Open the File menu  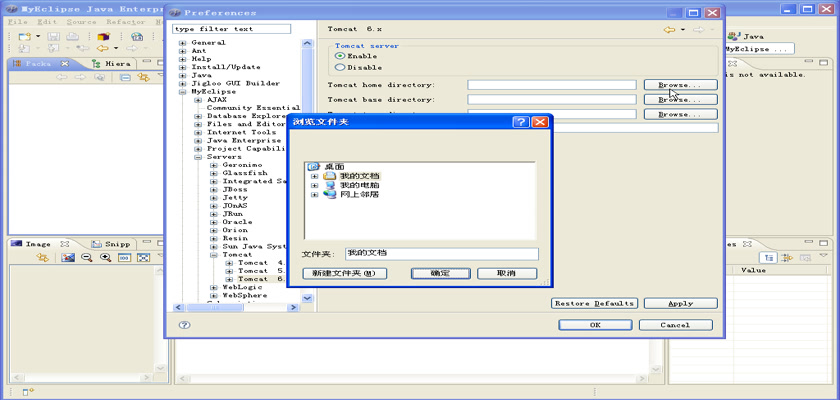[18, 22]
